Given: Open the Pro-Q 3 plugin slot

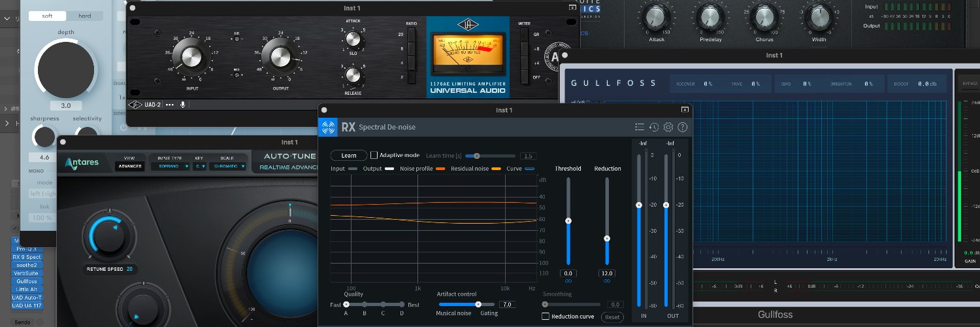Looking at the screenshot, I should (26, 249).
